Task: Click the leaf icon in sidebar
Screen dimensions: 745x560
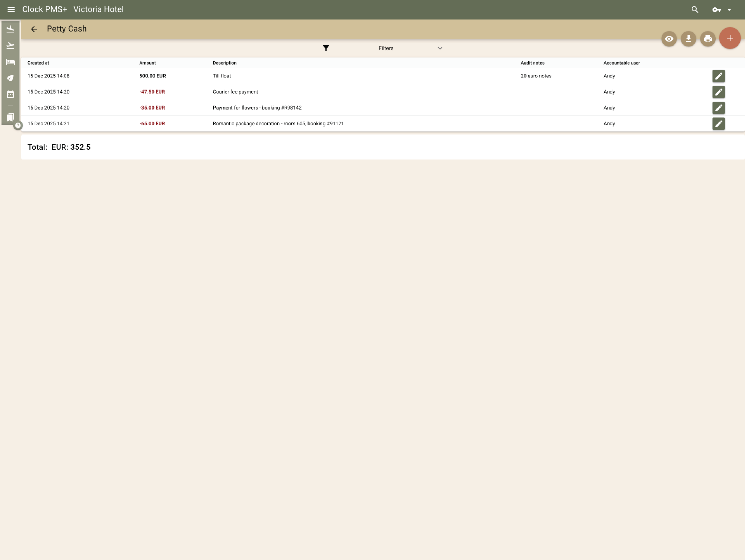Action: click(x=10, y=78)
